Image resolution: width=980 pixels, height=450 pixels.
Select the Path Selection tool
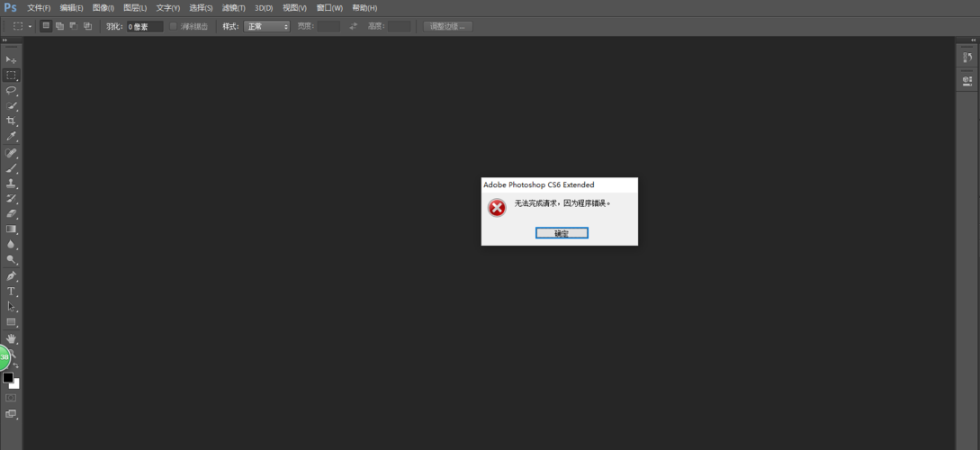pos(12,307)
